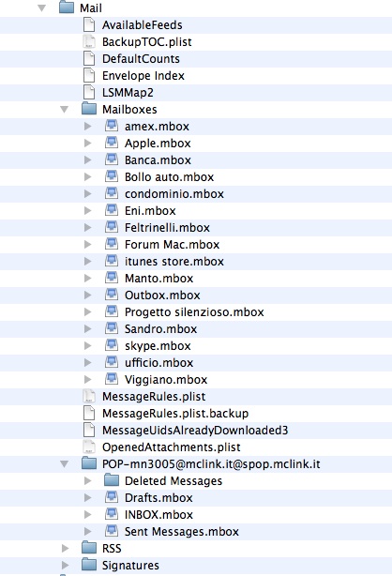Expand Viggiano.mbox
This screenshot has width=392, height=576.
click(x=87, y=380)
